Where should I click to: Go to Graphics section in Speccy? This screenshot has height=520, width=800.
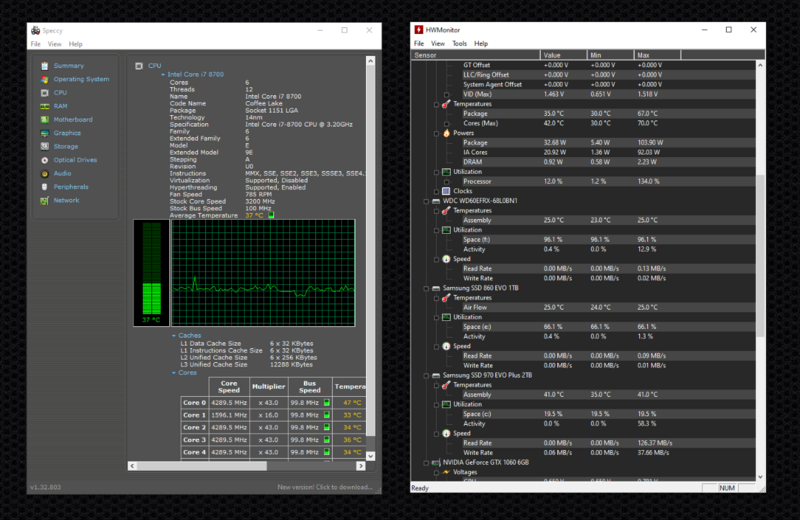[x=67, y=133]
